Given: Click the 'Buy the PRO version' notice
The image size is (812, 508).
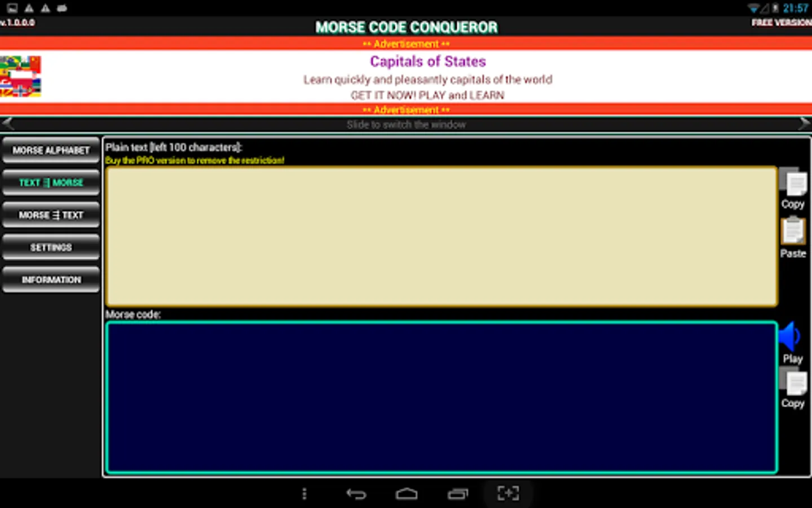Looking at the screenshot, I should pyautogui.click(x=195, y=160).
